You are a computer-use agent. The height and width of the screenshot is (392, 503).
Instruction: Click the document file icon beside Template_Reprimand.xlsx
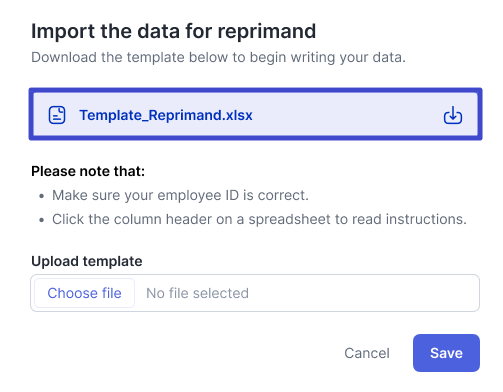point(57,115)
